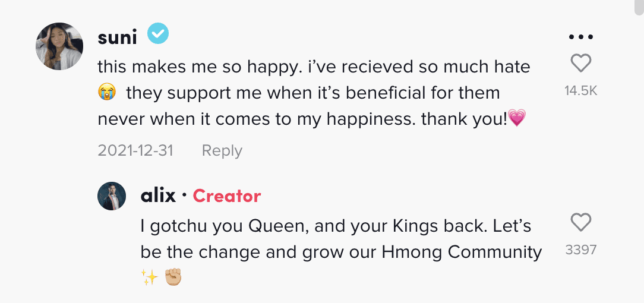This screenshot has height=303, width=644.
Task: Click the sparkles emoji in alix's reply
Action: pyautogui.click(x=149, y=277)
